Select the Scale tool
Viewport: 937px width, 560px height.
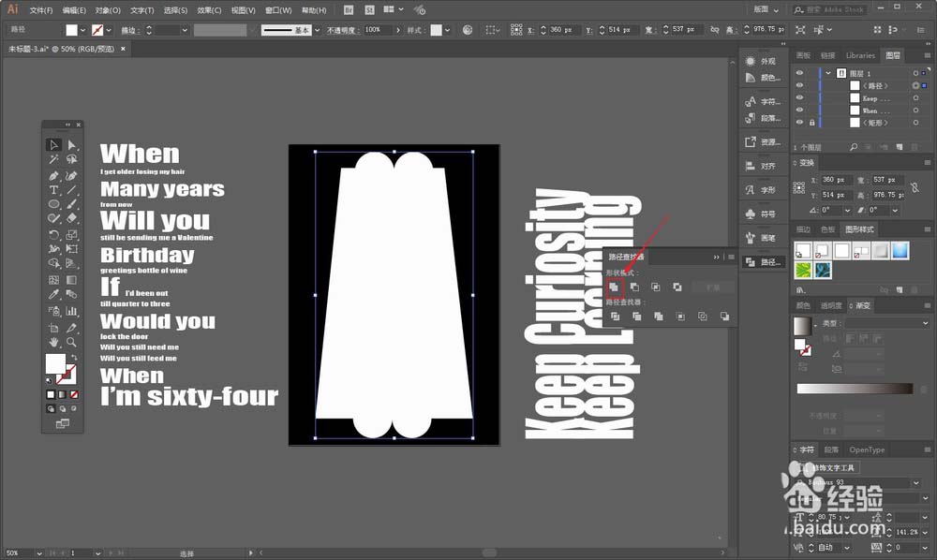[72, 235]
